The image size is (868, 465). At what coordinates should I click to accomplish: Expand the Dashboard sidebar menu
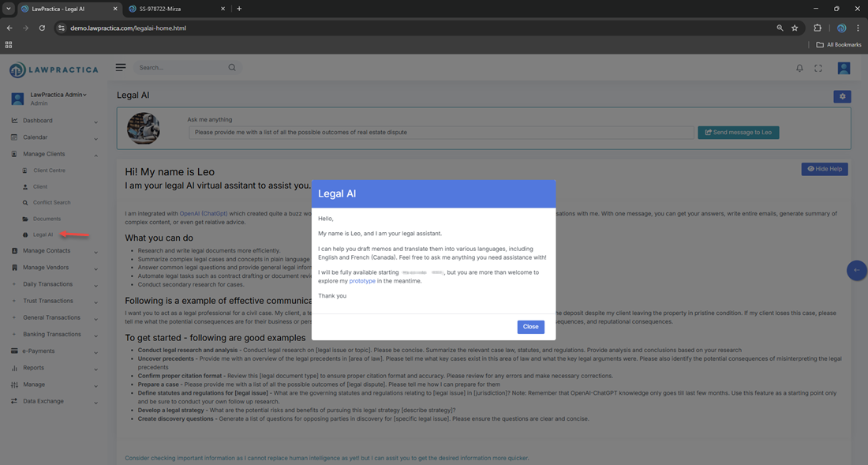coord(54,121)
